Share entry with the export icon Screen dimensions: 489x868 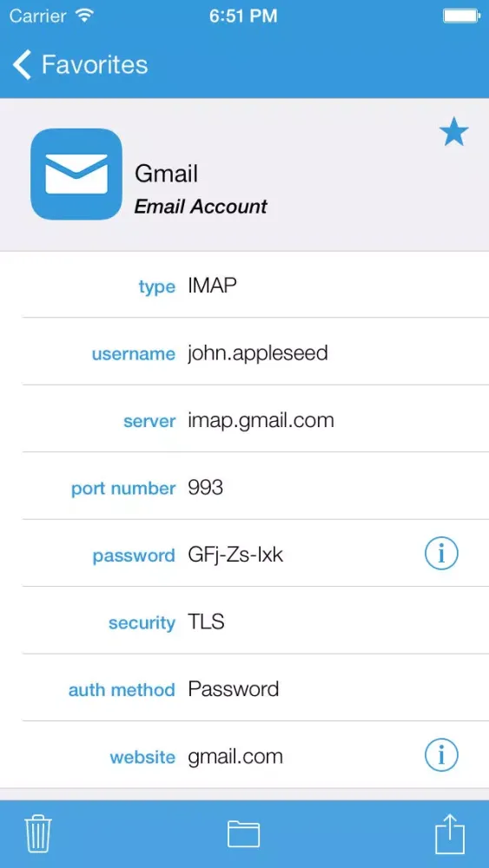tap(450, 833)
